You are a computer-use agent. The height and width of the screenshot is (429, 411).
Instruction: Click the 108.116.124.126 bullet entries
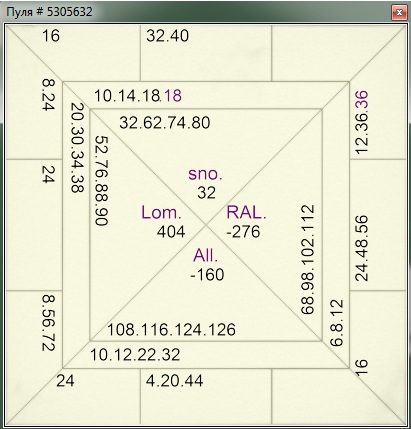coord(171,330)
